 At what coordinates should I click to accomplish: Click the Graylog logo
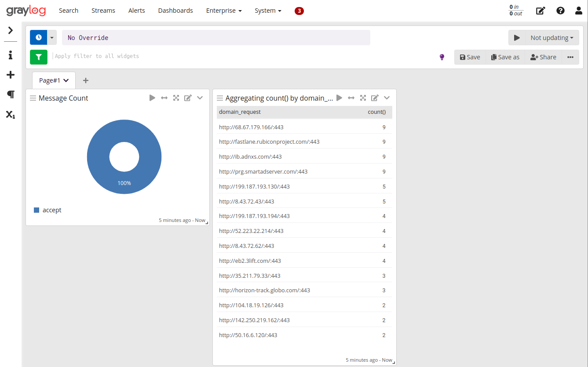(x=26, y=11)
